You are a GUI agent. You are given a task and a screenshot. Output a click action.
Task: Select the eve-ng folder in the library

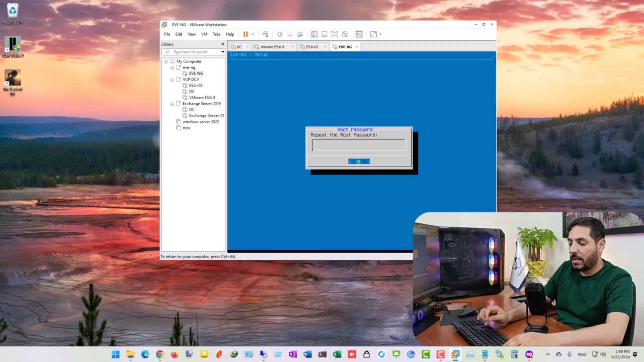click(x=189, y=67)
